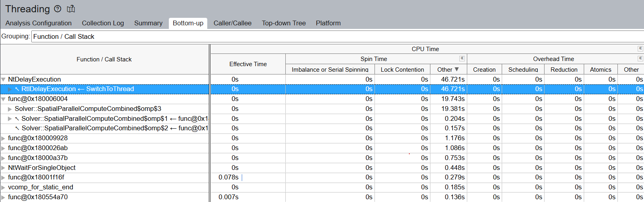
Task: Expand the RtlDelayExecution ← SwitchToThread row
Action: 10,89
